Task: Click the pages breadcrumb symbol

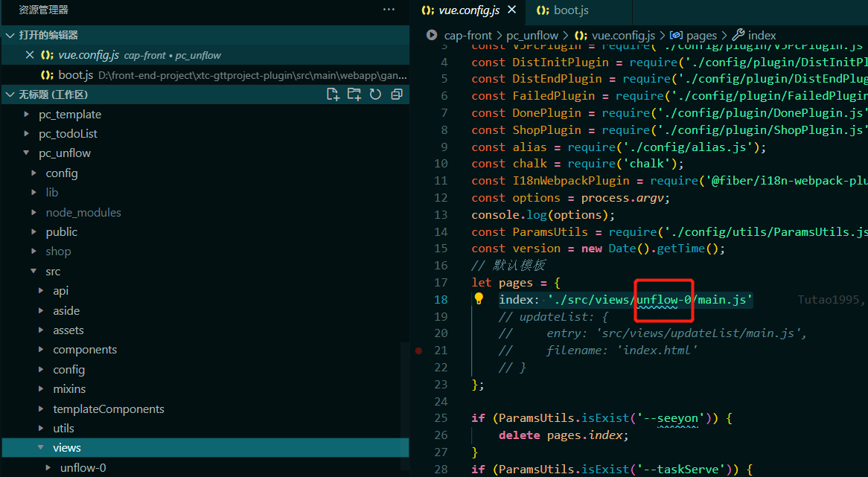Action: pos(701,35)
